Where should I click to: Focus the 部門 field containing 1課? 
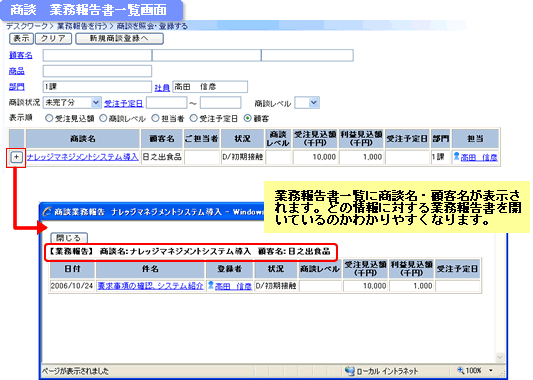97,87
